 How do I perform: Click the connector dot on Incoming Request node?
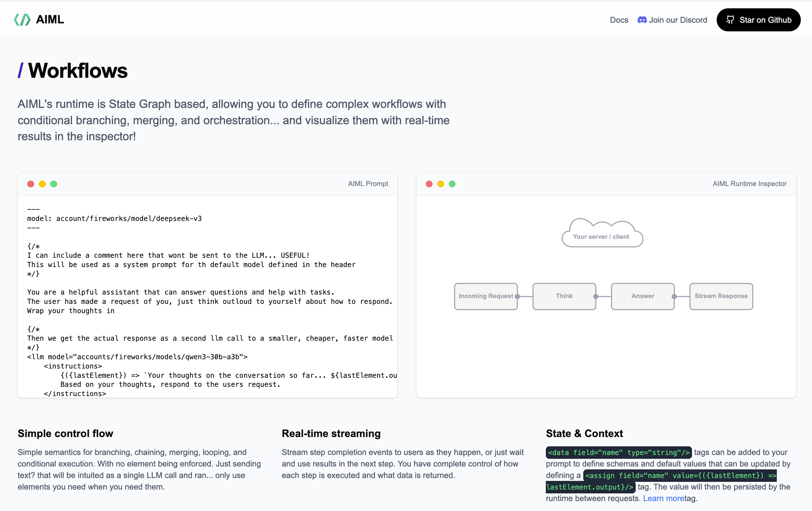517,297
